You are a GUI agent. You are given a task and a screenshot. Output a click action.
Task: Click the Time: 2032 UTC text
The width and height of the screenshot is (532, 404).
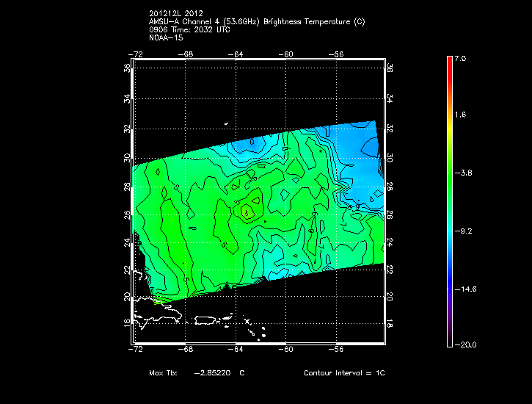point(200,30)
